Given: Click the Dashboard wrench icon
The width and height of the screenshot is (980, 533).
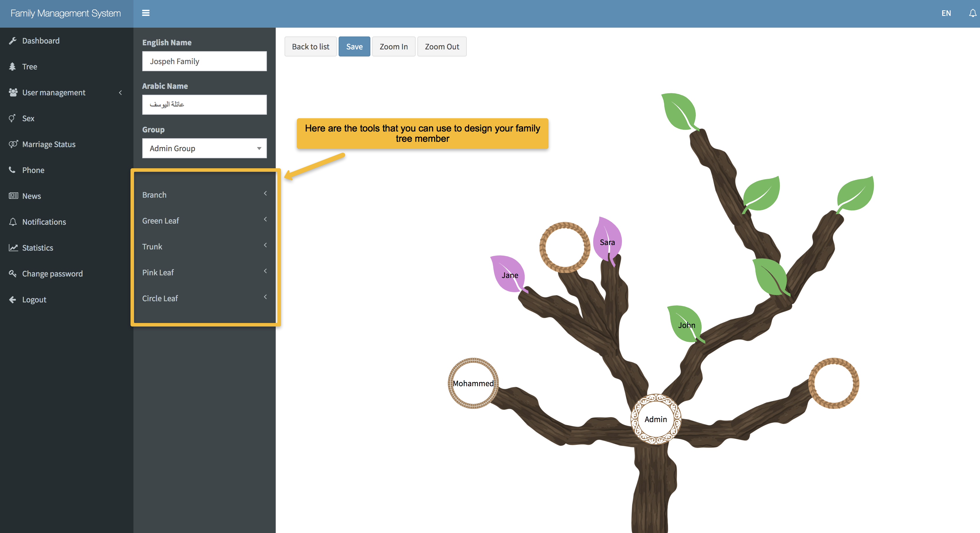Looking at the screenshot, I should point(13,41).
